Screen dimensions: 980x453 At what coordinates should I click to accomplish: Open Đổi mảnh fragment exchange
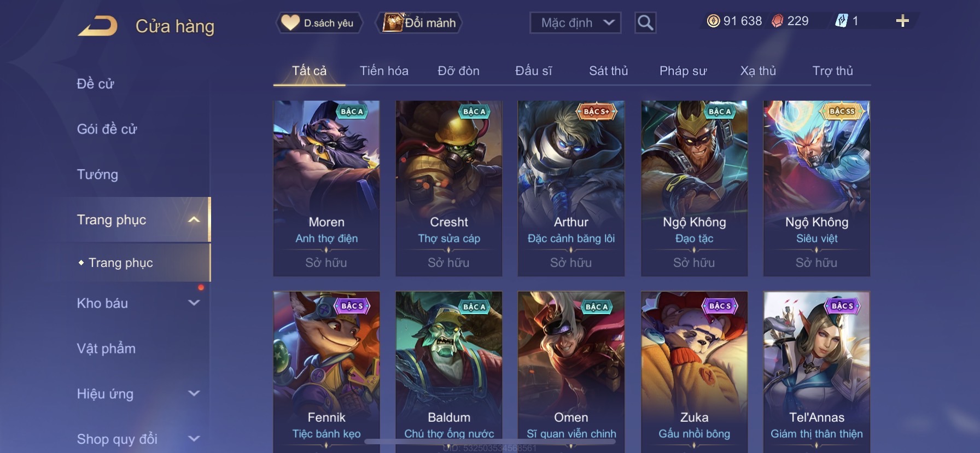419,23
